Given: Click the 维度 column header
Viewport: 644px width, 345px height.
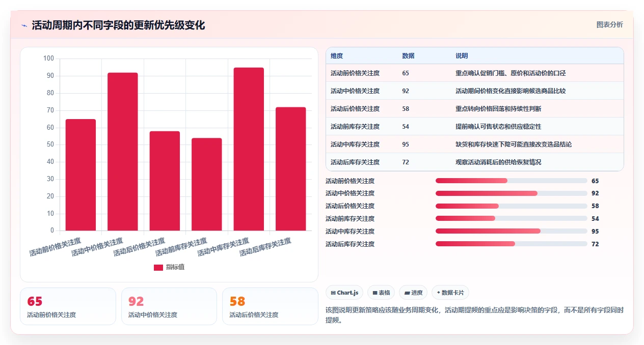Looking at the screenshot, I should coord(337,56).
